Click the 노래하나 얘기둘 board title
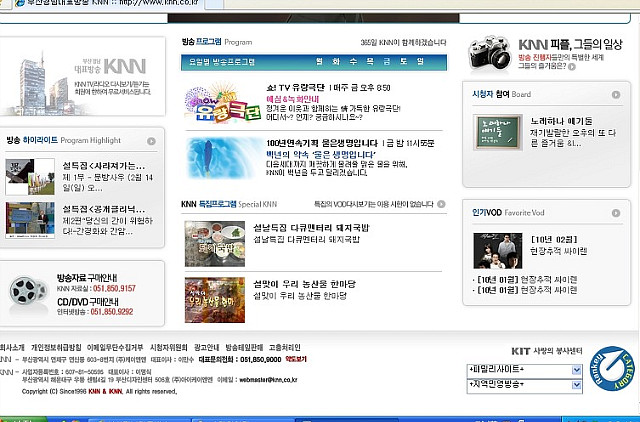 (561, 121)
